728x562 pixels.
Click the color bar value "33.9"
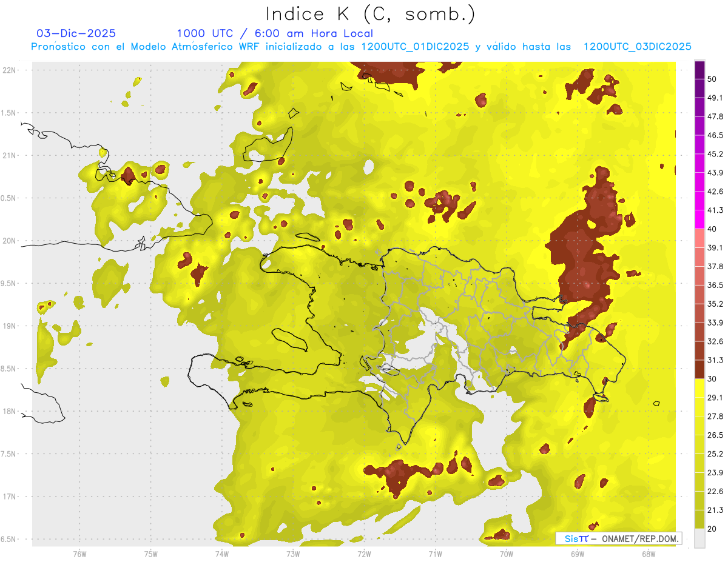pos(715,323)
